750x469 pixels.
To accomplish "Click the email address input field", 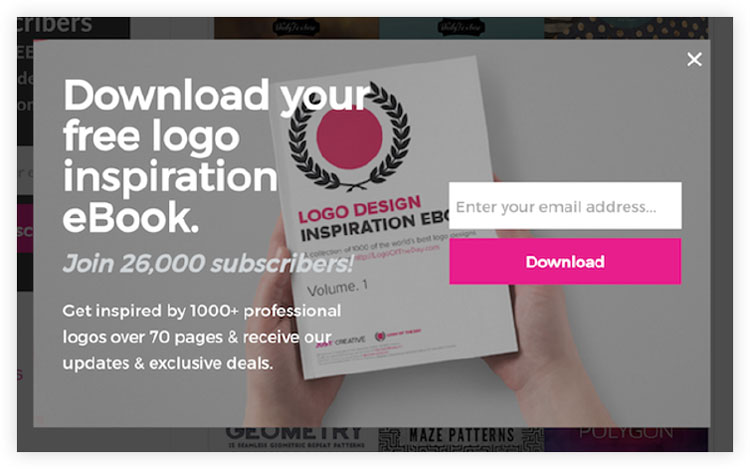I will 565,206.
